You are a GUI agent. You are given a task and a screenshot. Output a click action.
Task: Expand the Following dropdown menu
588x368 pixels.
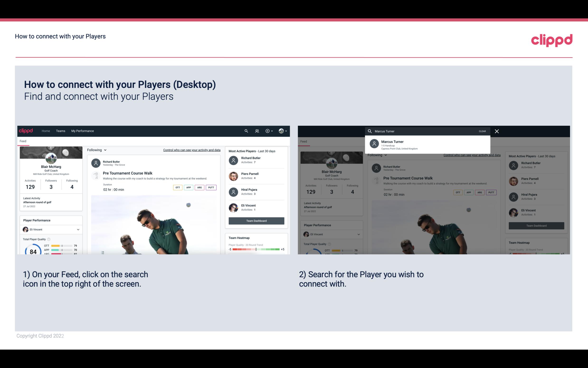[97, 150]
